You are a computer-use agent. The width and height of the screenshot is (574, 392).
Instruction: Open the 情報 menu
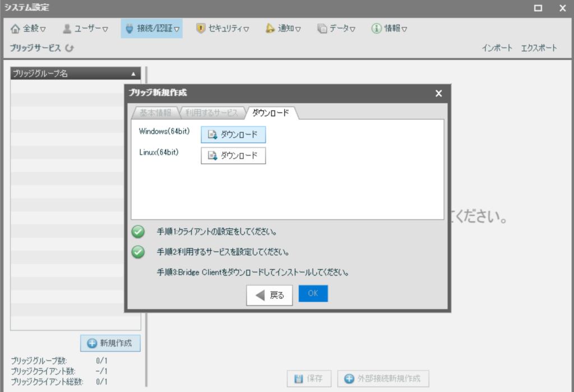tap(389, 29)
